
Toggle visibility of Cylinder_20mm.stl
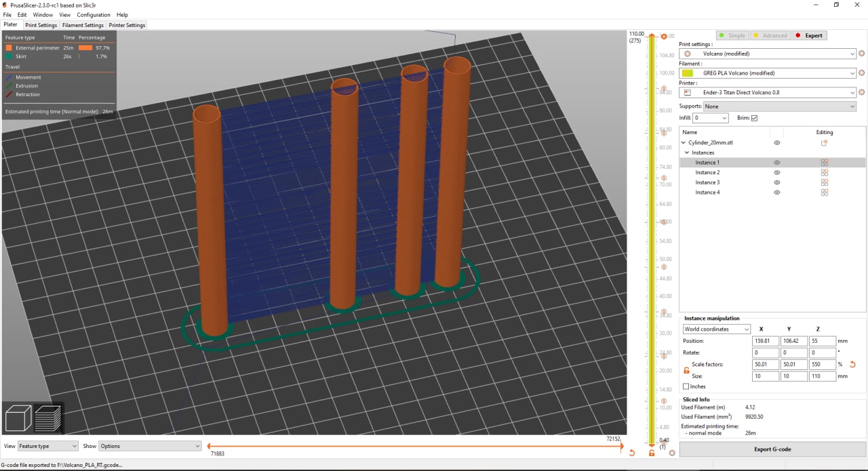(777, 143)
